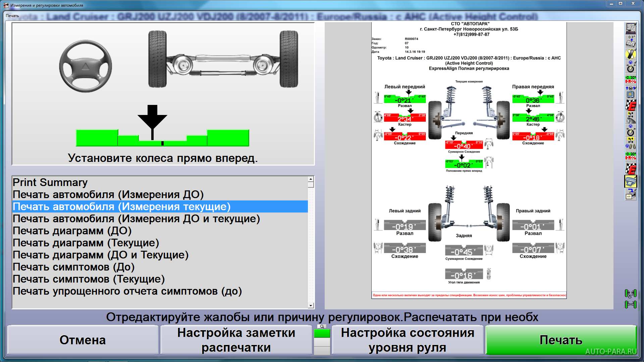The width and height of the screenshot is (644, 362).
Task: Click the list scrollbar up arrow
Action: pos(311,179)
